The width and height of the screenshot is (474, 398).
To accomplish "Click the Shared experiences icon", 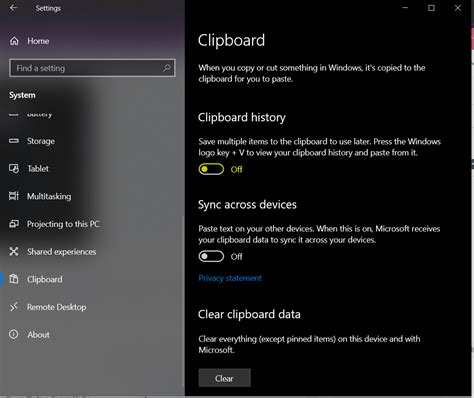I will pos(14,251).
